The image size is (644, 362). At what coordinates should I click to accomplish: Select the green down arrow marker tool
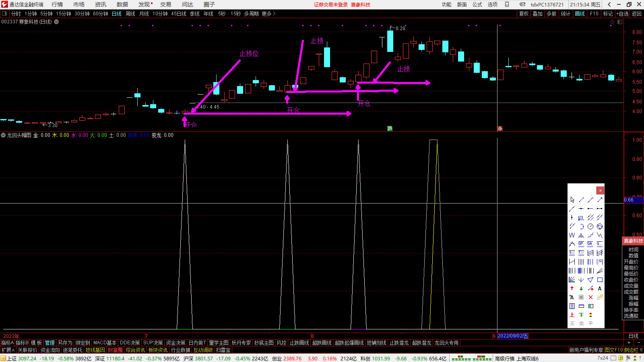coord(581,289)
